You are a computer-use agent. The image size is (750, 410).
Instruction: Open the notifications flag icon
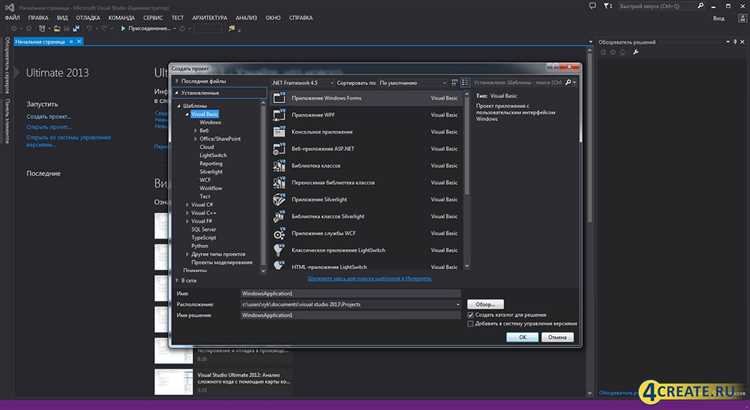tap(607, 6)
